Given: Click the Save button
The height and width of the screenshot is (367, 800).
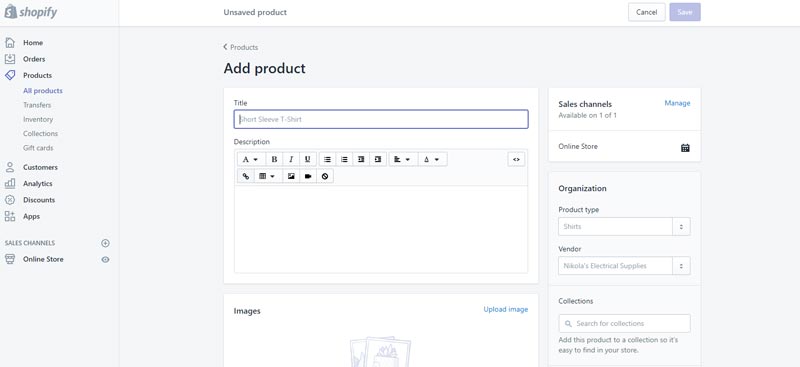Looking at the screenshot, I should coord(685,12).
